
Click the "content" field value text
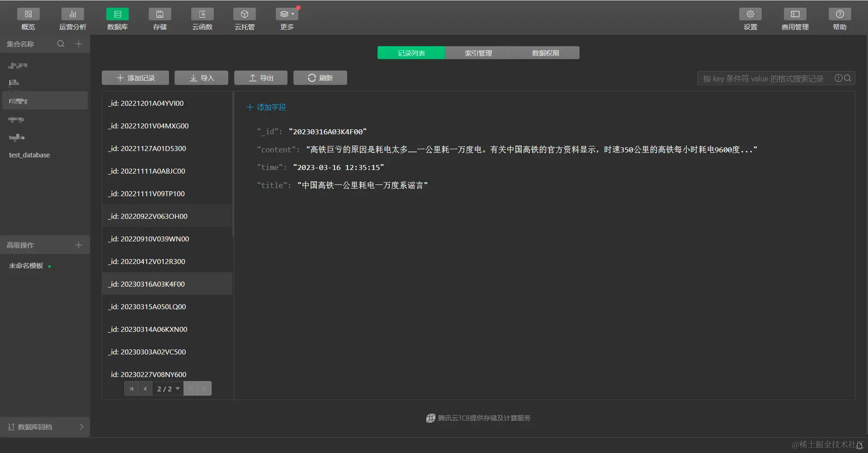[532, 150]
